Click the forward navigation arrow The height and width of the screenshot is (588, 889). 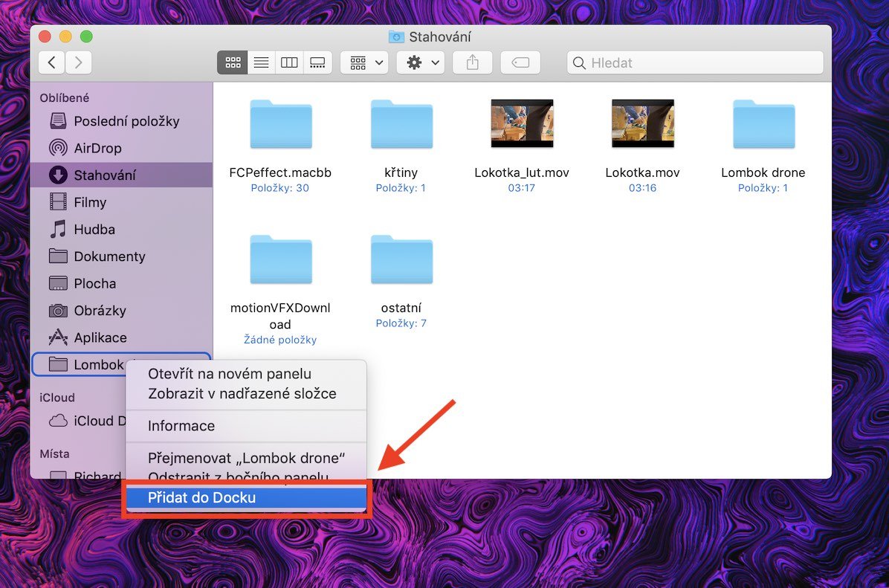point(78,62)
